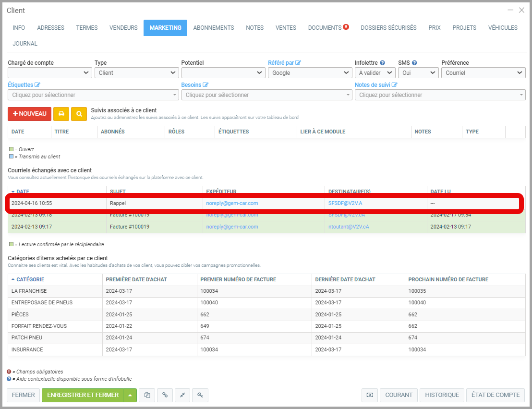The height and width of the screenshot is (409, 532).
Task: Click the copy/duplicate icon beside Enregistrer et fermer
Action: (147, 395)
